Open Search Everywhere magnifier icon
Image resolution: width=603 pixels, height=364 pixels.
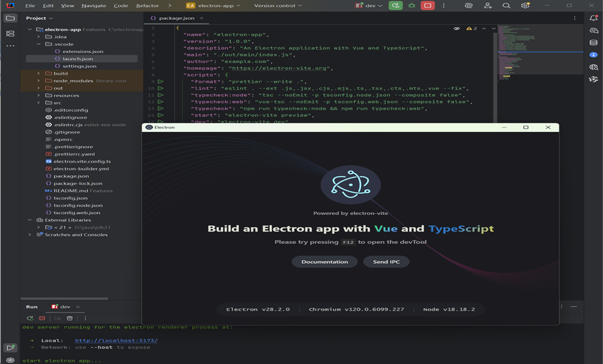click(506, 6)
